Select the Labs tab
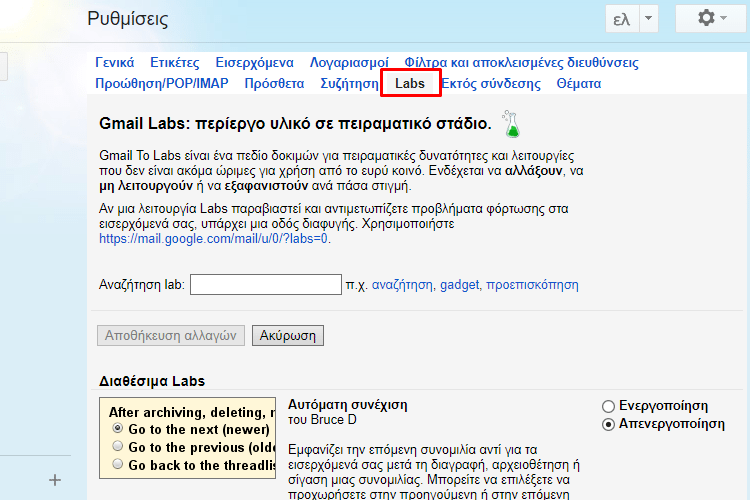This screenshot has width=750, height=500. tap(410, 83)
